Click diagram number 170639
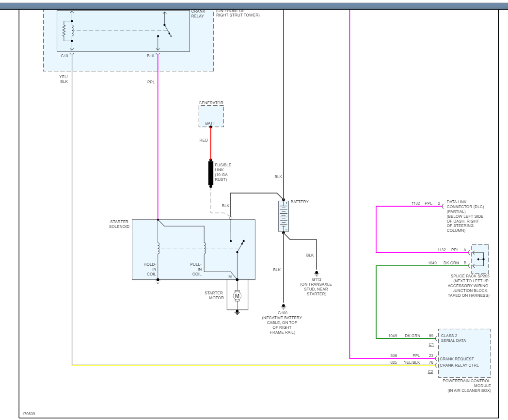The width and height of the screenshot is (508, 420). pyautogui.click(x=29, y=414)
